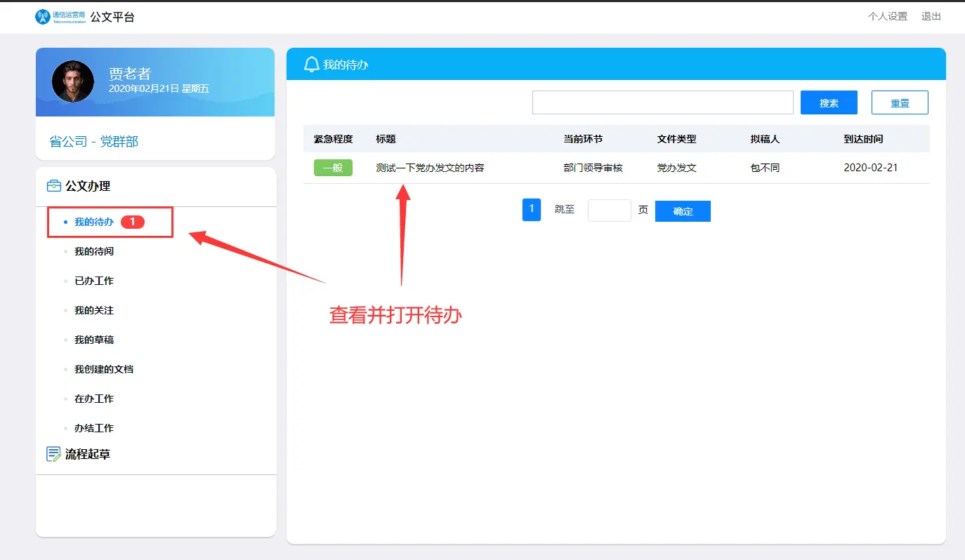This screenshot has height=560, width=965.
Task: Click the jump-to page number field
Action: 610,211
